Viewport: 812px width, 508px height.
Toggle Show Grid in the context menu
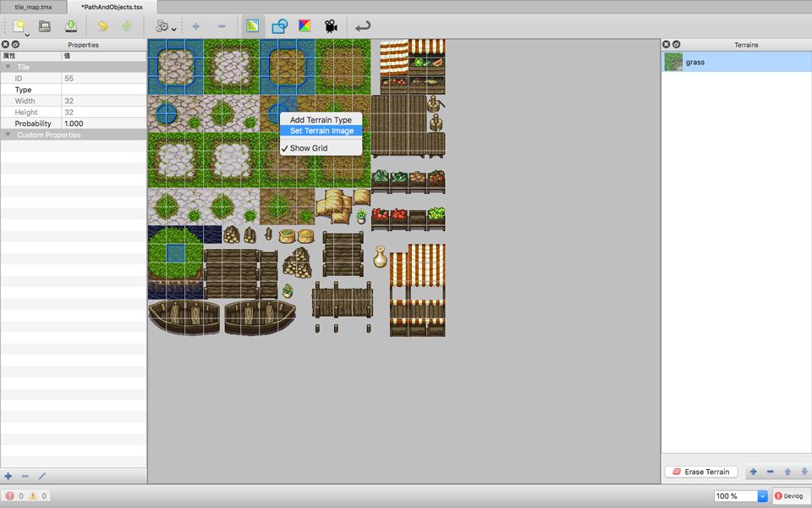coord(321,148)
